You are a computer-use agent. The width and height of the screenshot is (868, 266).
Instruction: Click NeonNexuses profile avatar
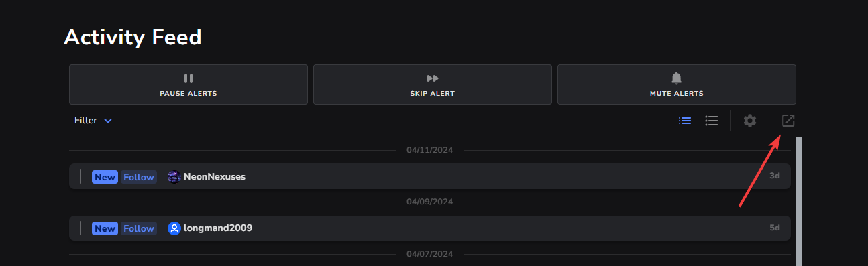(174, 177)
